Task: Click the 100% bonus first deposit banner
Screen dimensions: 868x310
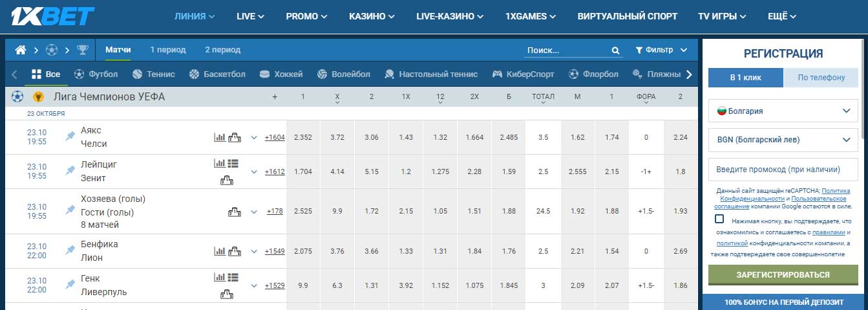Action: pos(783,302)
